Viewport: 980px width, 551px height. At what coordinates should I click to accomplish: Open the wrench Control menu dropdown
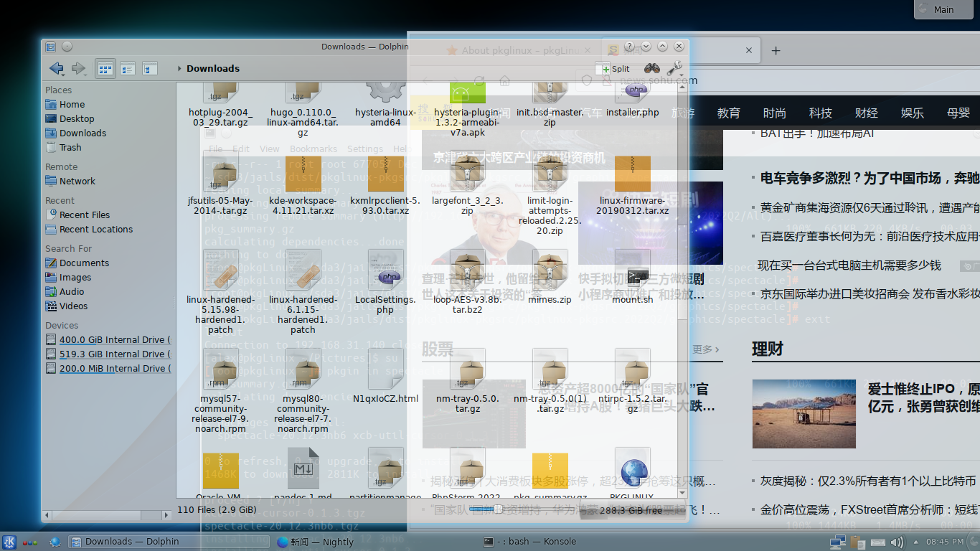click(x=674, y=69)
